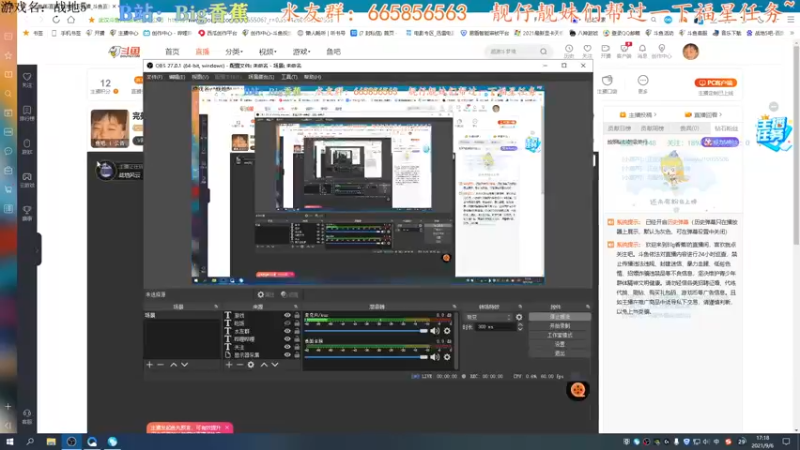Open settings gear for second audio mixer track

447,357
